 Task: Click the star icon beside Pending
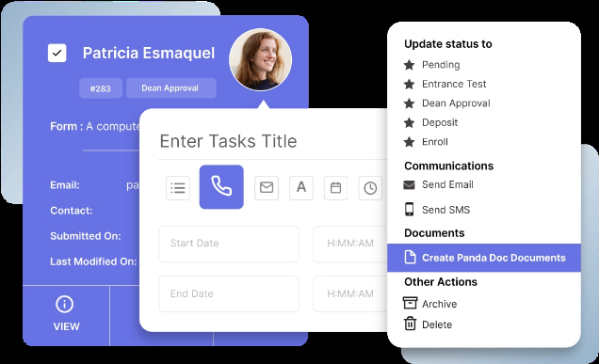pos(409,65)
